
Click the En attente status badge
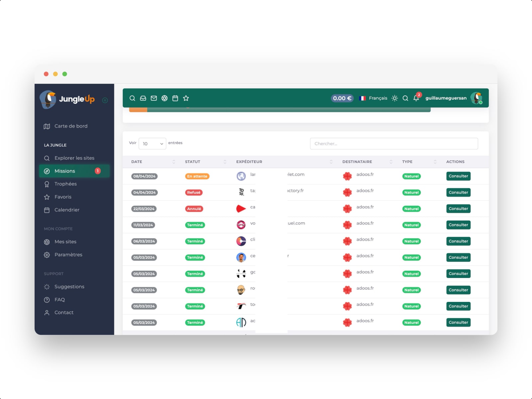(197, 176)
